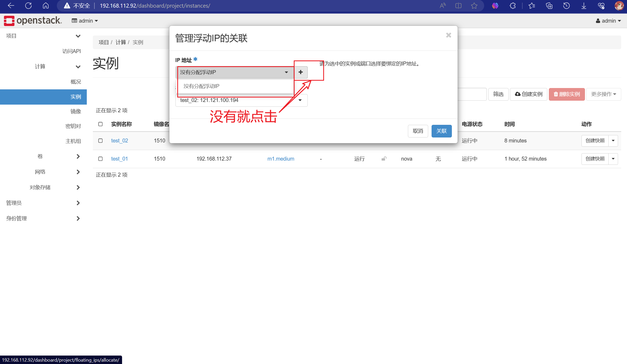
Task: Open the admin user menu at top right
Action: tap(608, 20)
